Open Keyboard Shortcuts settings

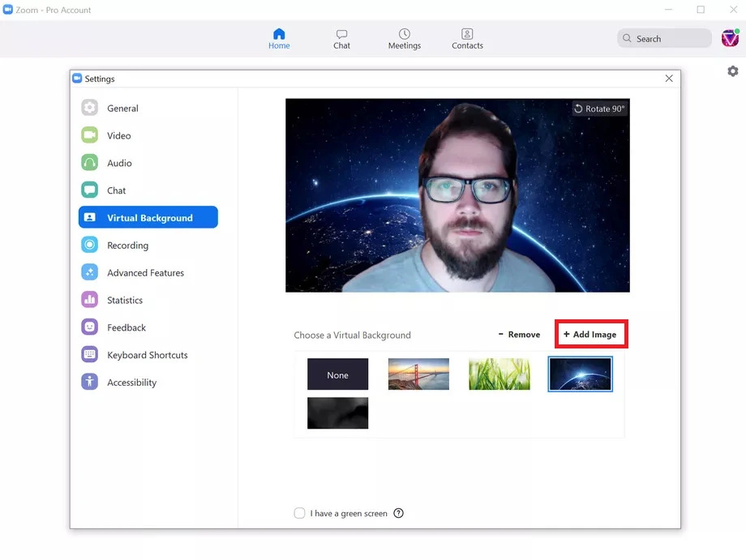tap(147, 354)
